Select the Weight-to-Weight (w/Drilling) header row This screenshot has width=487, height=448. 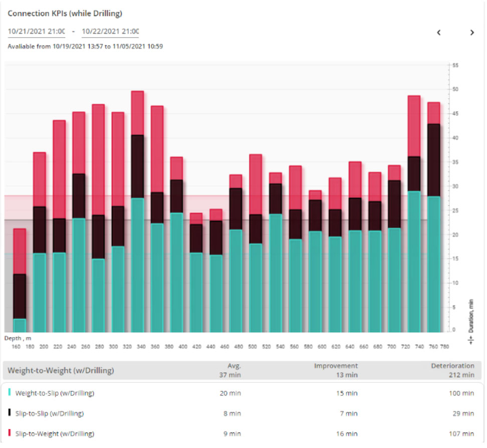coord(61,371)
